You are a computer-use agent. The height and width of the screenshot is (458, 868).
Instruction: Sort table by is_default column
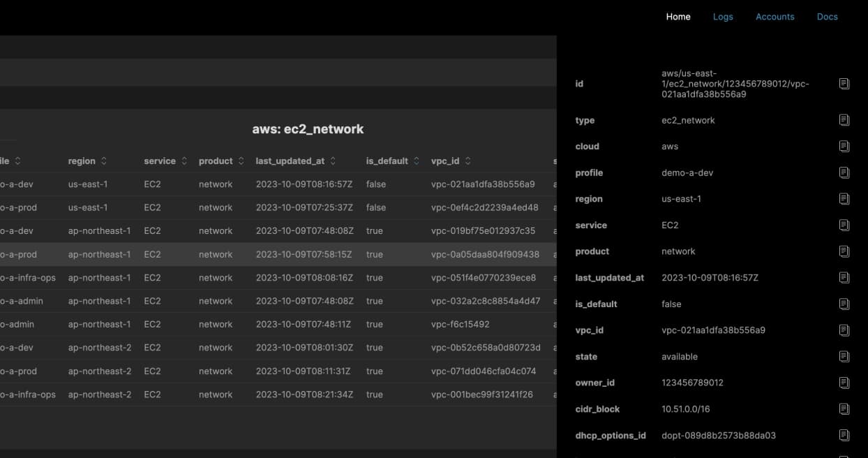(x=416, y=161)
